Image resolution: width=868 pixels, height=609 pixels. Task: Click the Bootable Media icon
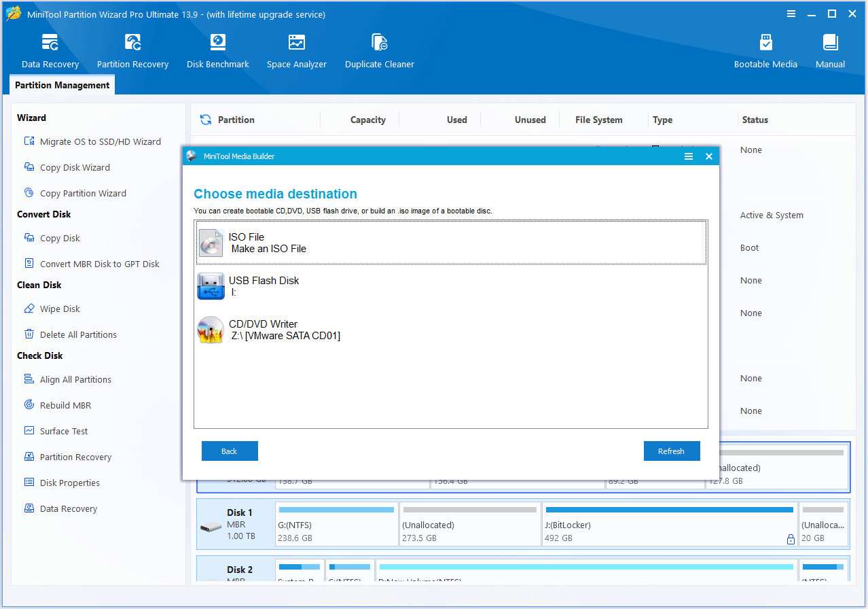click(x=765, y=42)
